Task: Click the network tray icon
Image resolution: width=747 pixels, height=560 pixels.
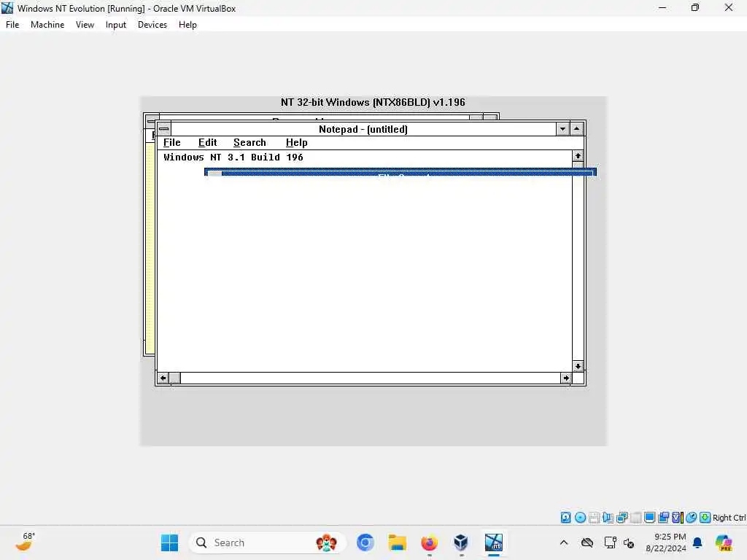Action: pos(611,542)
